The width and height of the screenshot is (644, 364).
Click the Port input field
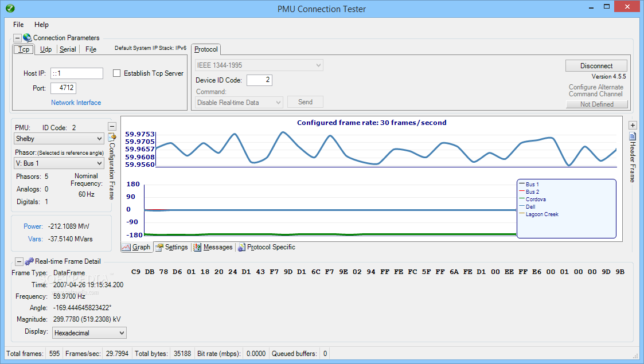[63, 88]
